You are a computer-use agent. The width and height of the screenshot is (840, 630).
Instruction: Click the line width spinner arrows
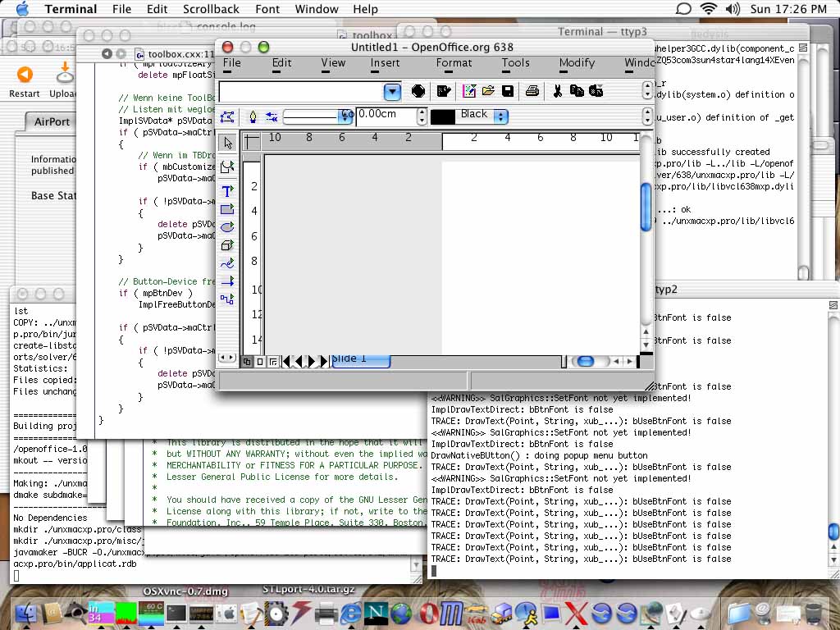[422, 116]
